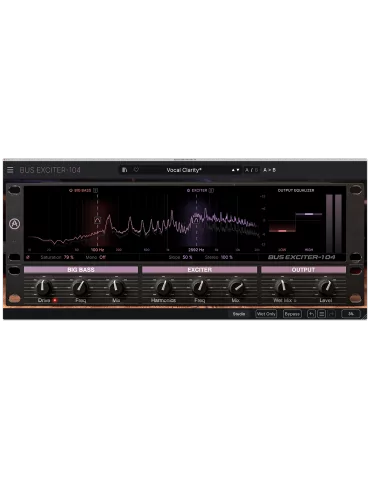This screenshot has height=480, width=370.
Task: Open the edit history list icon
Action: coord(321,314)
